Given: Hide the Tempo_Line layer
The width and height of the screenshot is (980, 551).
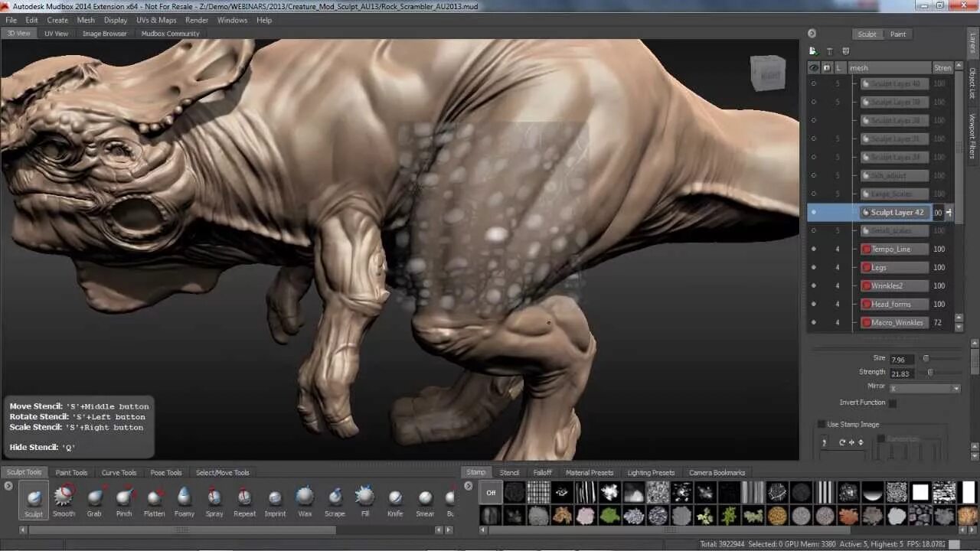Looking at the screenshot, I should point(813,249).
